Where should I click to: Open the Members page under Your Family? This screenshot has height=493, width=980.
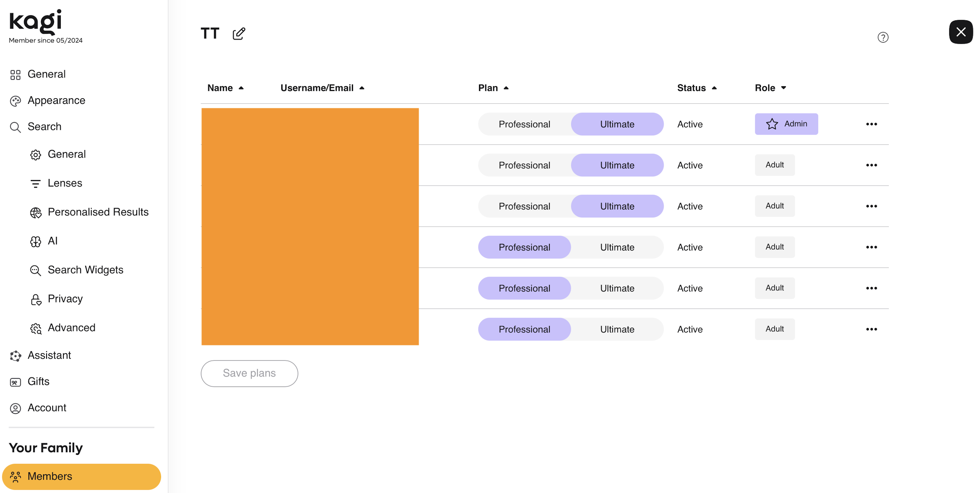(x=50, y=476)
